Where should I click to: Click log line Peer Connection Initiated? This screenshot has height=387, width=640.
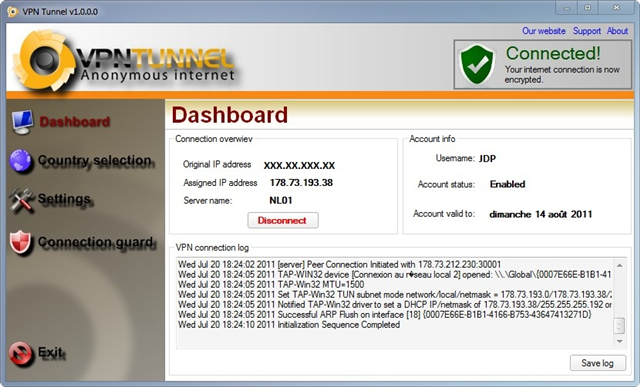[x=339, y=264]
